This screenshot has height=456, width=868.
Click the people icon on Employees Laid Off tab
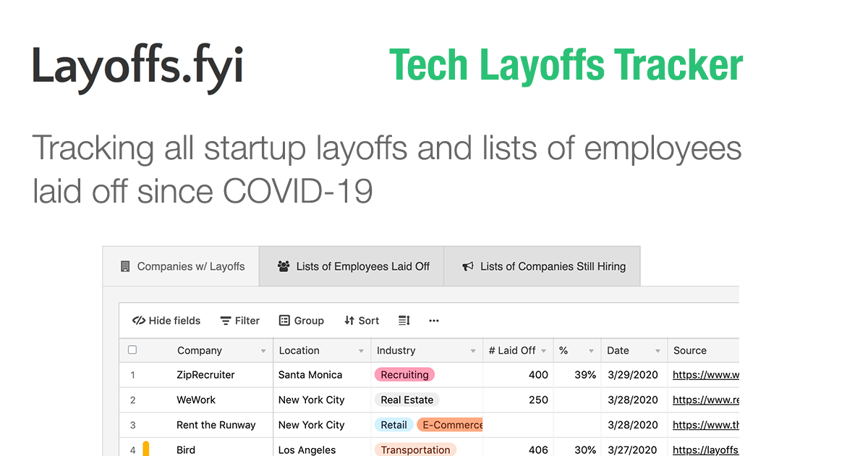point(284,266)
